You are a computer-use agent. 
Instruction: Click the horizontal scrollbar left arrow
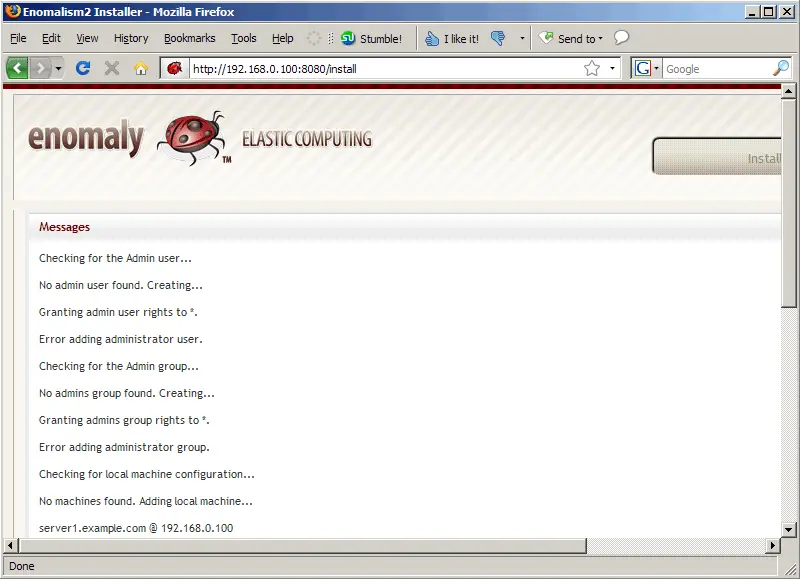10,545
